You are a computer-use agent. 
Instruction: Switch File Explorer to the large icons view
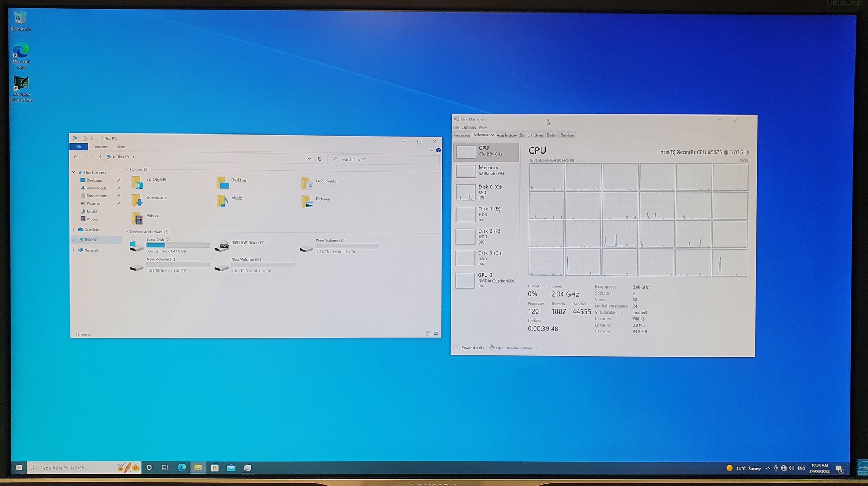click(x=436, y=334)
